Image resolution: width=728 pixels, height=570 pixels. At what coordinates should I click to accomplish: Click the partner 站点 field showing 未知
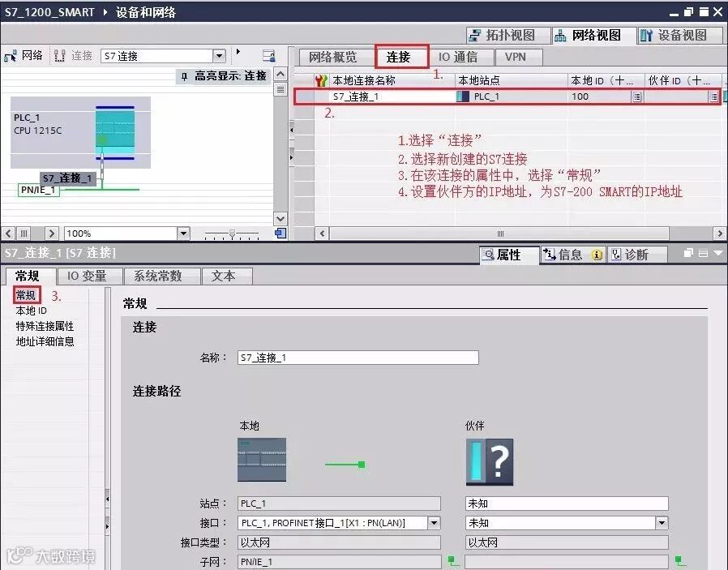tap(567, 504)
